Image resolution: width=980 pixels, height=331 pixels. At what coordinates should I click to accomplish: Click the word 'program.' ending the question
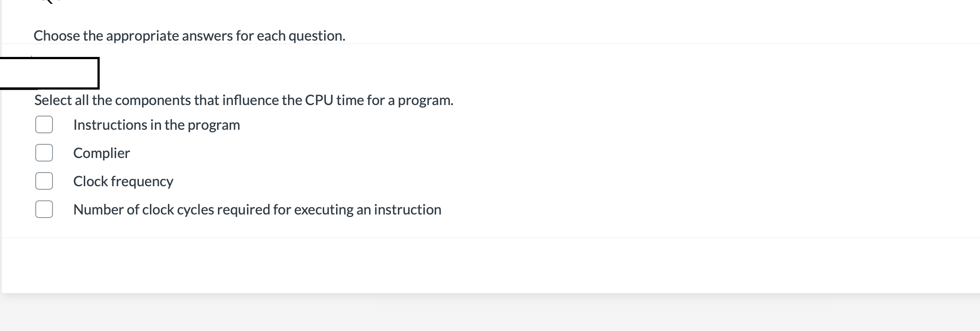(x=425, y=100)
